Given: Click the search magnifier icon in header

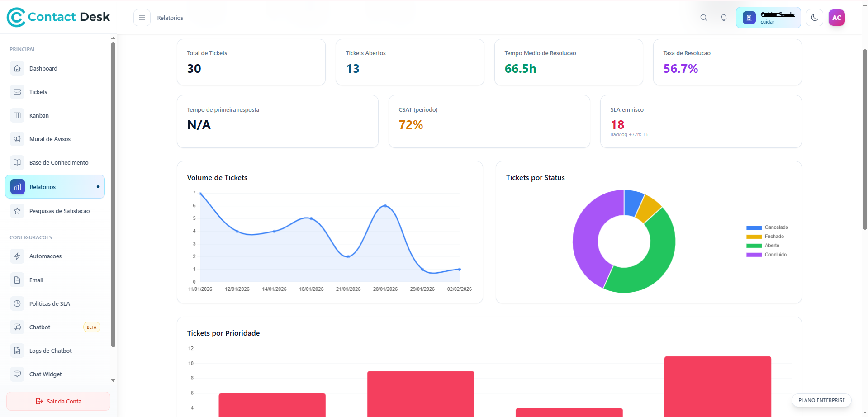Looking at the screenshot, I should [x=703, y=18].
